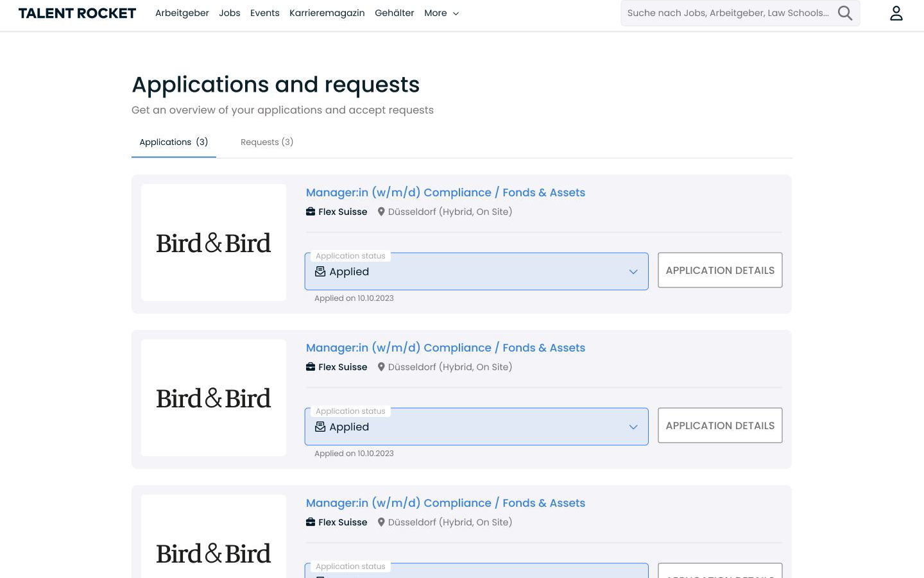The width and height of the screenshot is (924, 578).
Task: Open the second card's Application status dropdown
Action: point(476,427)
